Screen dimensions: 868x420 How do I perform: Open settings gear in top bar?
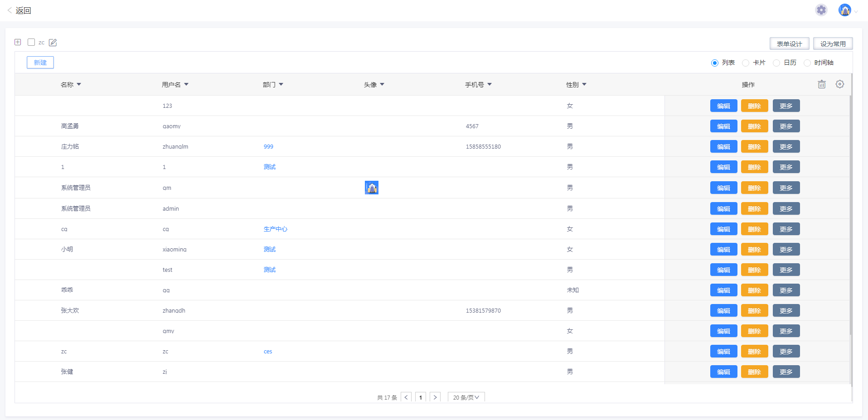pos(821,10)
